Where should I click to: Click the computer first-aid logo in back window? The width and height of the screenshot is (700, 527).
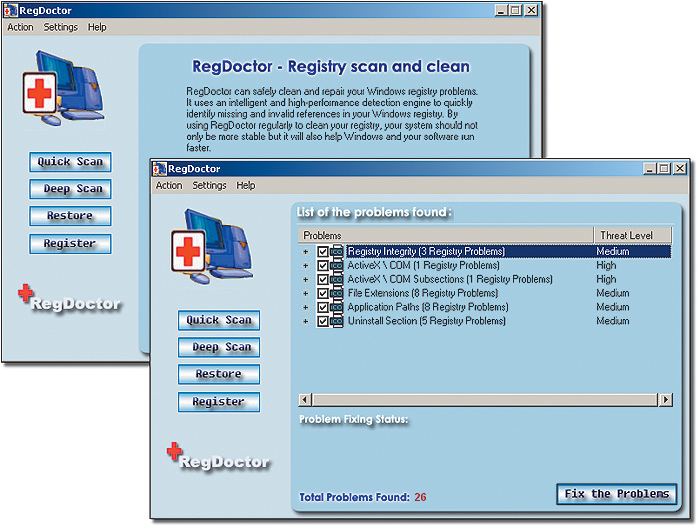pos(63,88)
